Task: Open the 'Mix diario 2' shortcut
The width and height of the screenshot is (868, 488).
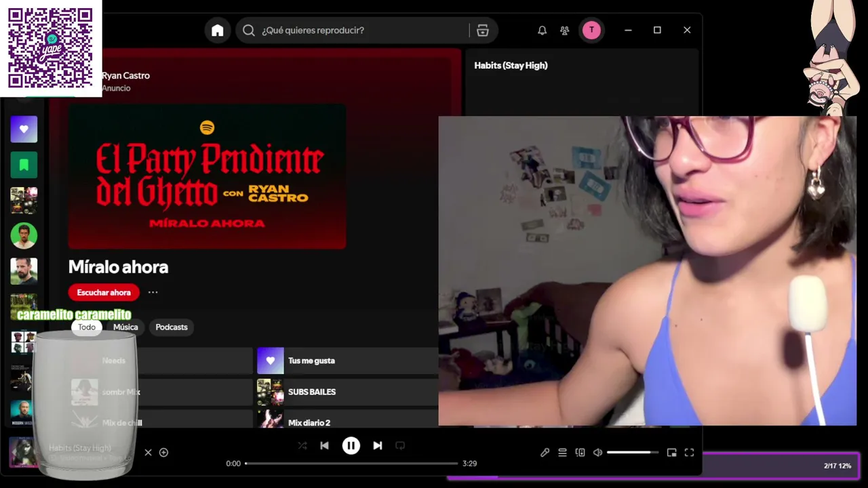Action: tap(347, 420)
